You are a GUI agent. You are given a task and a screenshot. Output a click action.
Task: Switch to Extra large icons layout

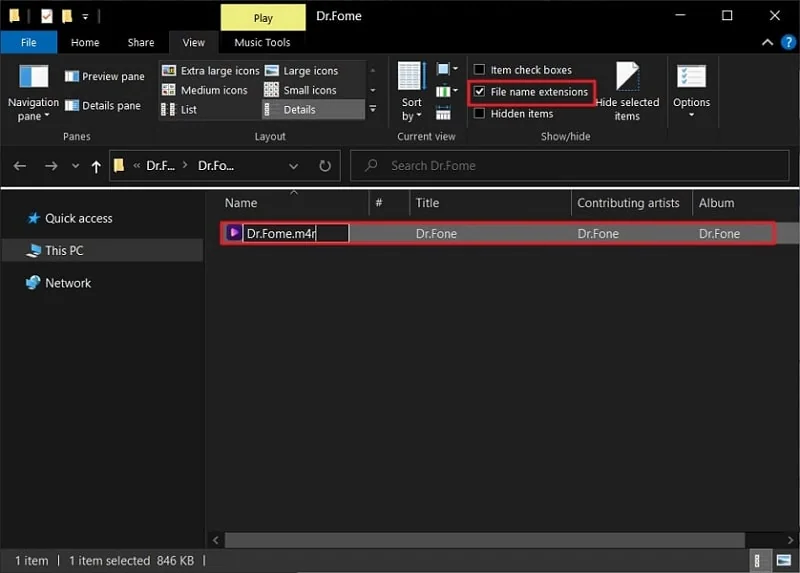(x=210, y=70)
